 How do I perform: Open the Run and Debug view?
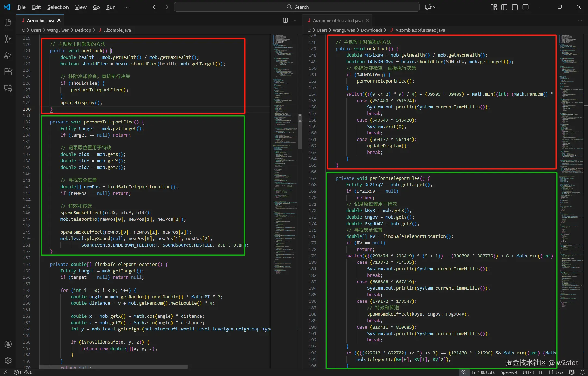tap(8, 56)
